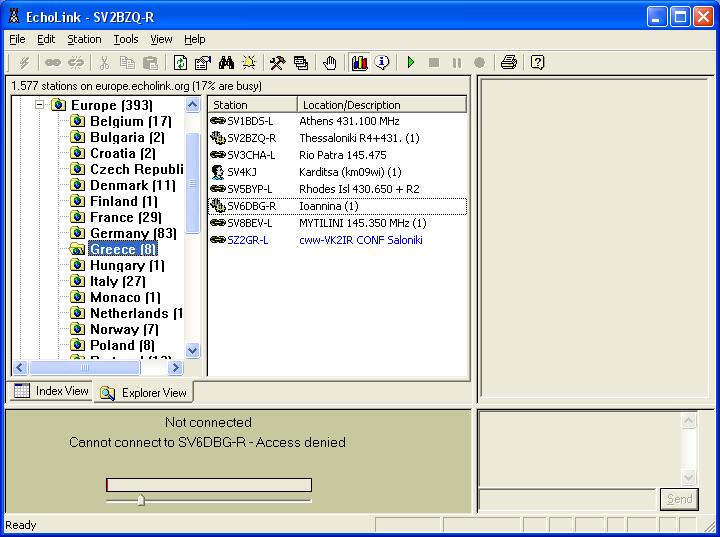Open the Edit menu
Image resolution: width=720 pixels, height=537 pixels.
tap(46, 40)
